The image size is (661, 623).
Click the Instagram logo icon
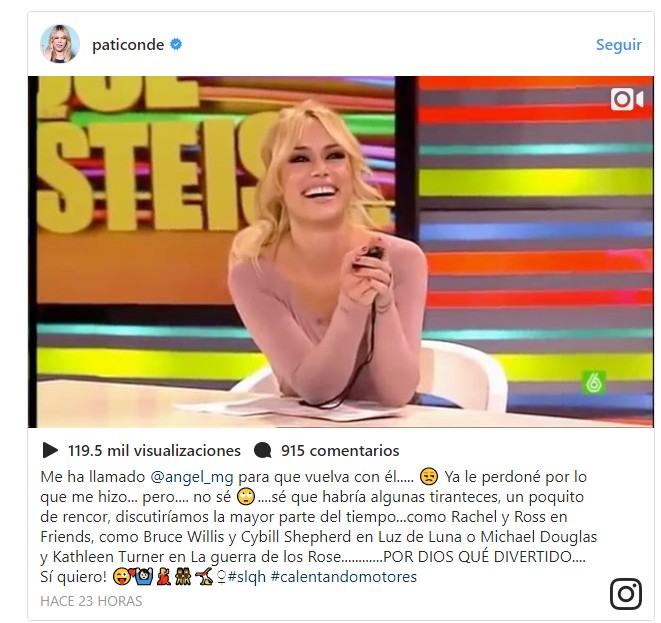pos(626,593)
